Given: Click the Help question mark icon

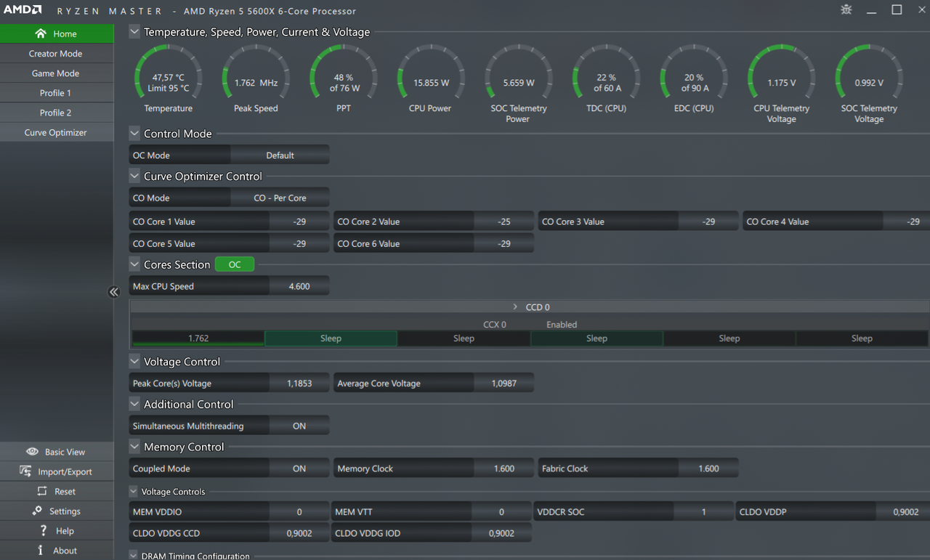Looking at the screenshot, I should click(44, 530).
